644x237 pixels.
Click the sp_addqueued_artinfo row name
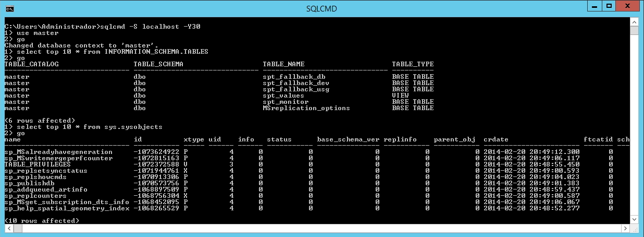pos(46,189)
